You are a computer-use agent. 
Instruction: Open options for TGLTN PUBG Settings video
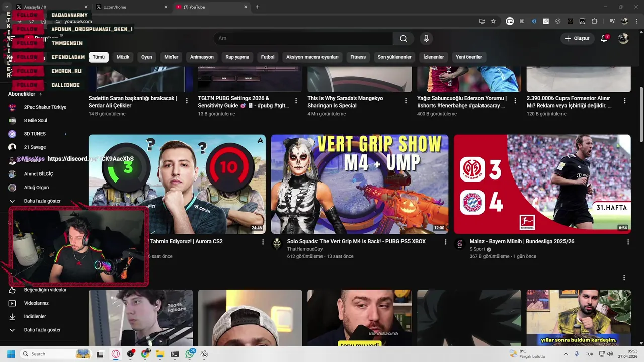tap(296, 101)
